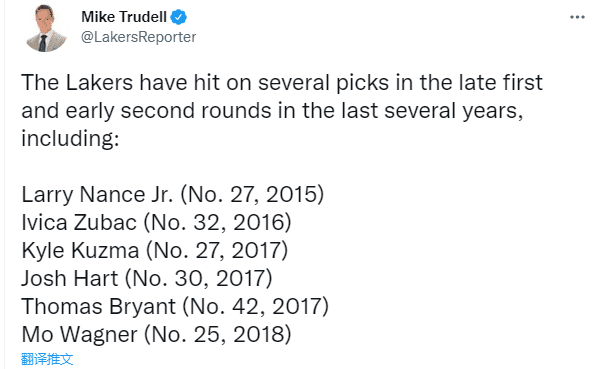Screen dimensions: 601x369
Task: Open Mike Trudell's profile avatar
Action: coord(46,29)
